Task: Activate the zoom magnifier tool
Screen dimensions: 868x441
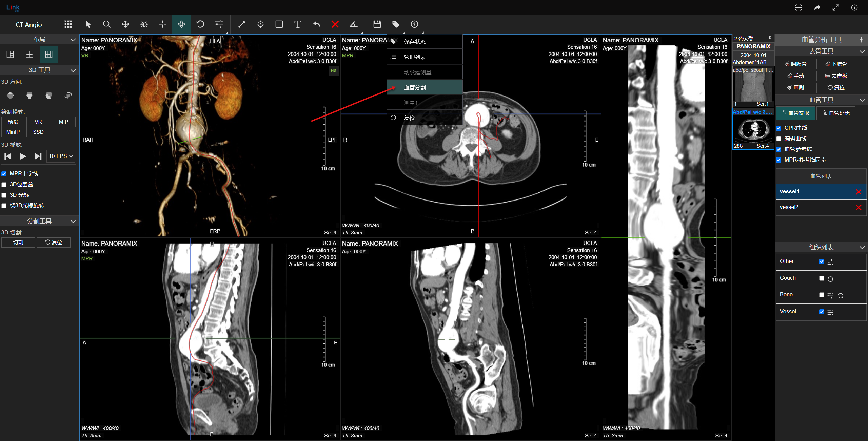Action: 107,24
